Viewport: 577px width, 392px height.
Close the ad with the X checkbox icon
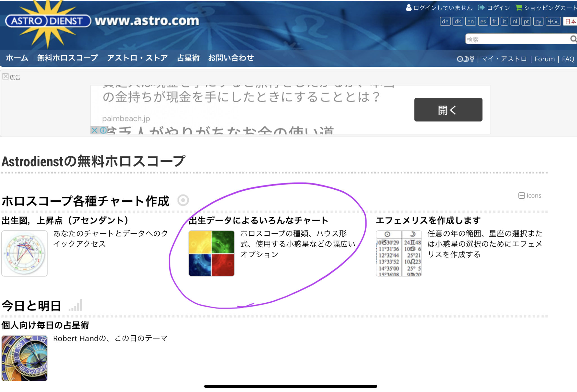point(5,76)
